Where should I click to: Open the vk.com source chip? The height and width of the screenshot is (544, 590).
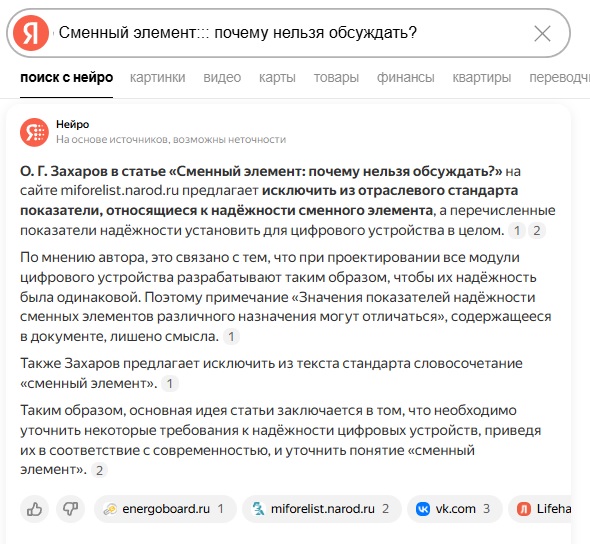(455, 509)
